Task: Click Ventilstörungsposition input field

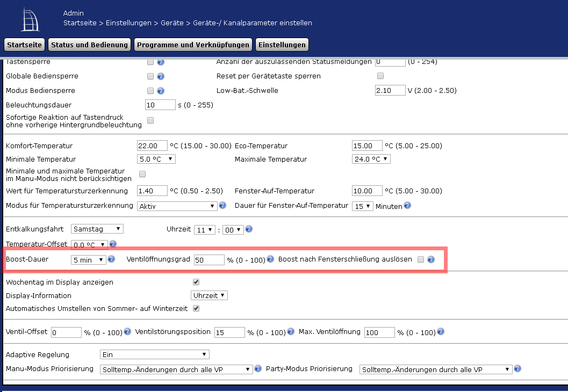Action: pyautogui.click(x=229, y=332)
